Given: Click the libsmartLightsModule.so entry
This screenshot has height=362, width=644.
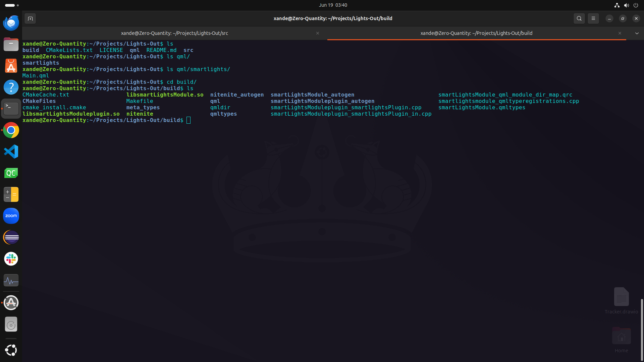Looking at the screenshot, I should 165,95.
